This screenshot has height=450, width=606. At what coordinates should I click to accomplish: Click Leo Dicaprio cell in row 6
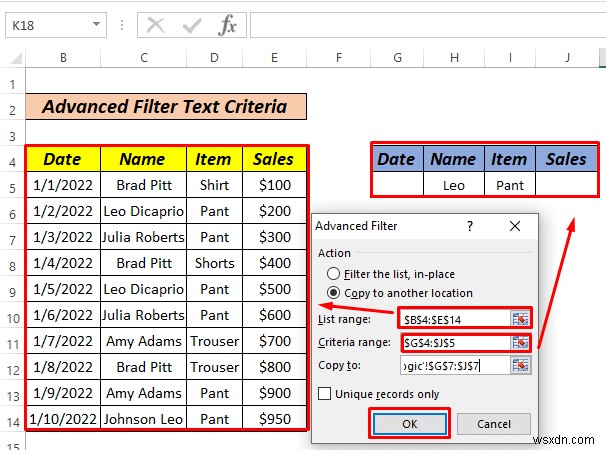pyautogui.click(x=144, y=211)
